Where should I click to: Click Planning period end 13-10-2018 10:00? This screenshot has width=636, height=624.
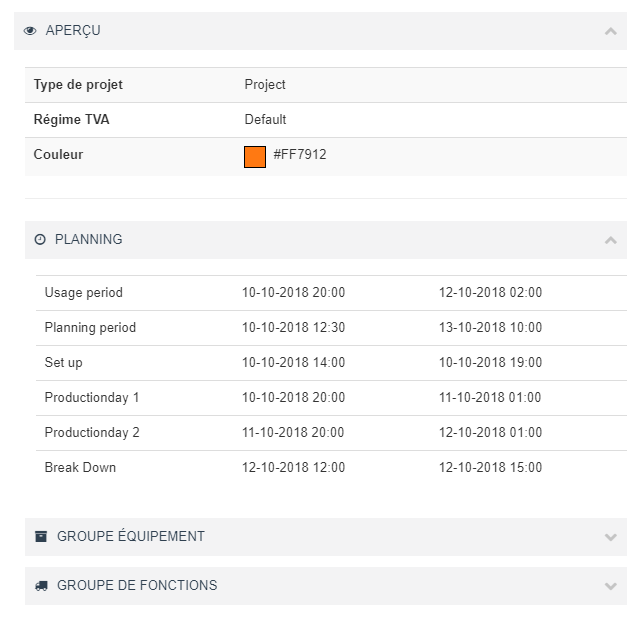tap(490, 327)
